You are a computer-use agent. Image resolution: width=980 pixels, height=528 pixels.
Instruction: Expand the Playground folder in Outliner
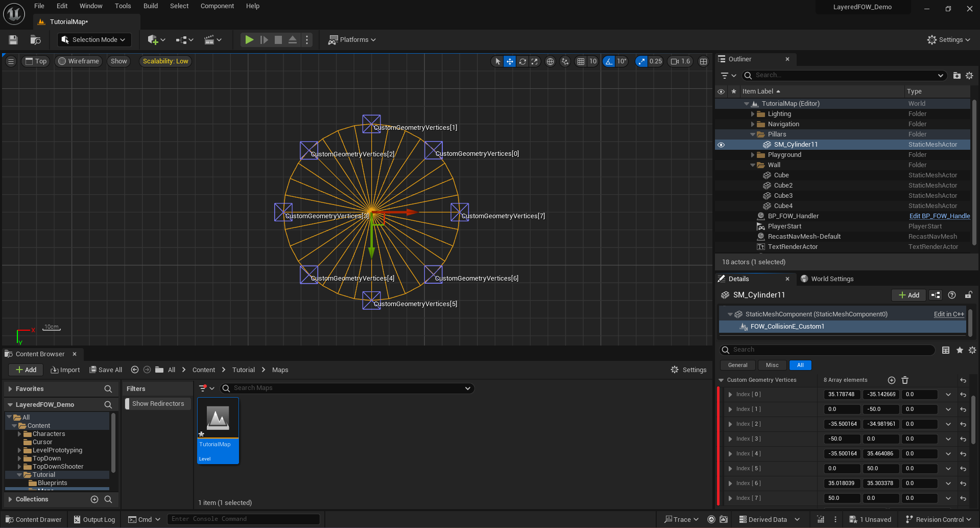coord(752,155)
